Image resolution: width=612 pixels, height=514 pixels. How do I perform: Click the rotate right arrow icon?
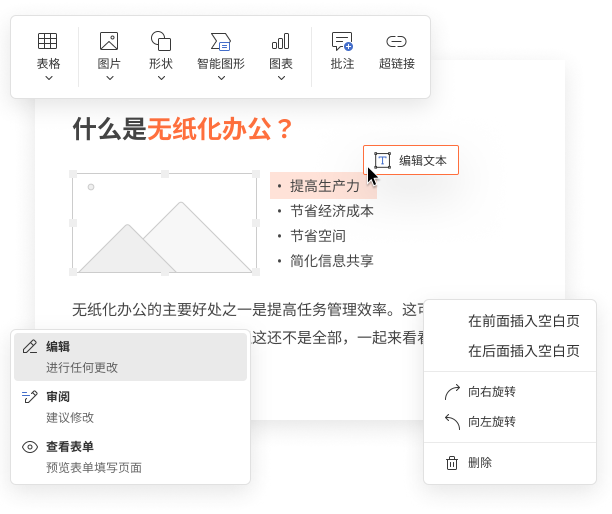[452, 392]
